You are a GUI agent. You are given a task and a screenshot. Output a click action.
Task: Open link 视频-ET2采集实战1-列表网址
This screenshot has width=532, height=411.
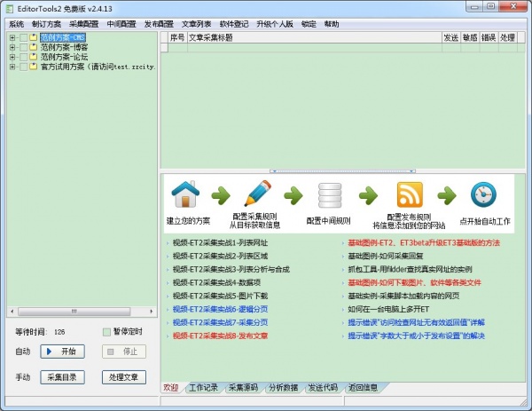[x=220, y=243]
